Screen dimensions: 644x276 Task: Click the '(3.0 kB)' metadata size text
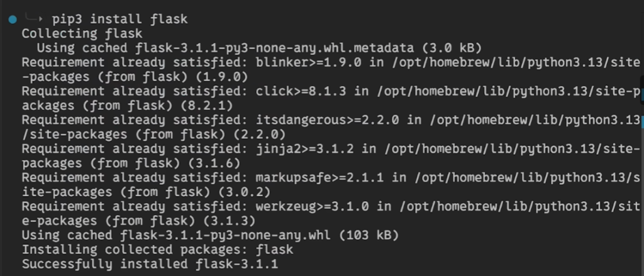452,48
